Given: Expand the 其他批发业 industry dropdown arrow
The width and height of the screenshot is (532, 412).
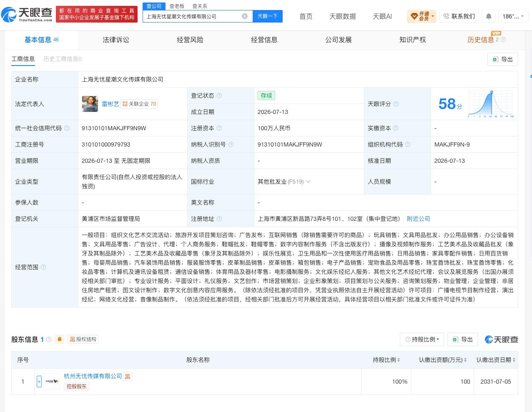Looking at the screenshot, I should [x=308, y=182].
